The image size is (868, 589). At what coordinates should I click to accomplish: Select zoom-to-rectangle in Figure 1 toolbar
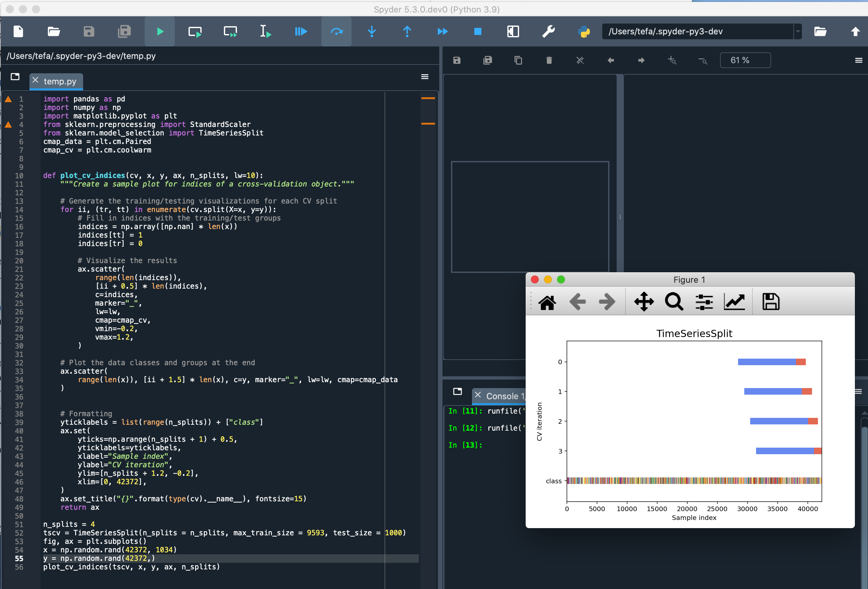[x=674, y=302]
